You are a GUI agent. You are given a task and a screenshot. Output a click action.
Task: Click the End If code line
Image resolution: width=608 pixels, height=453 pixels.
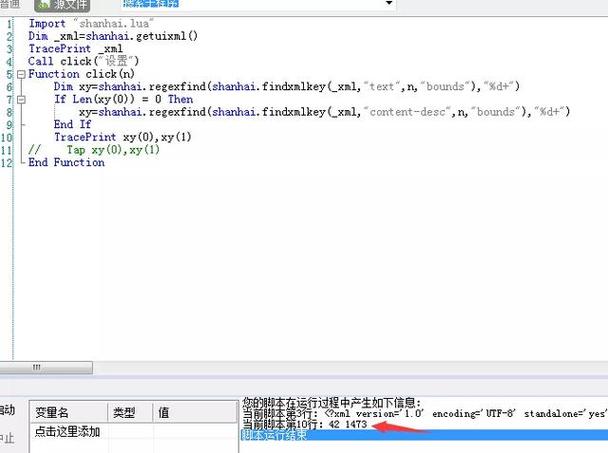(x=72, y=124)
